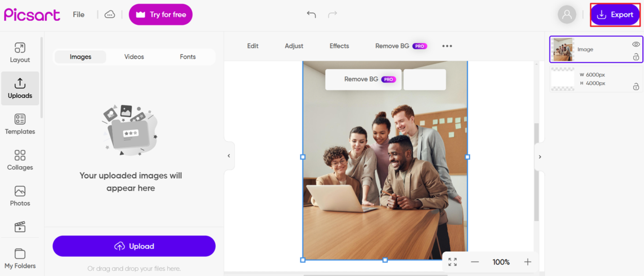Open the Photos panel
Viewport: 644px width, 276px height.
pyautogui.click(x=20, y=196)
